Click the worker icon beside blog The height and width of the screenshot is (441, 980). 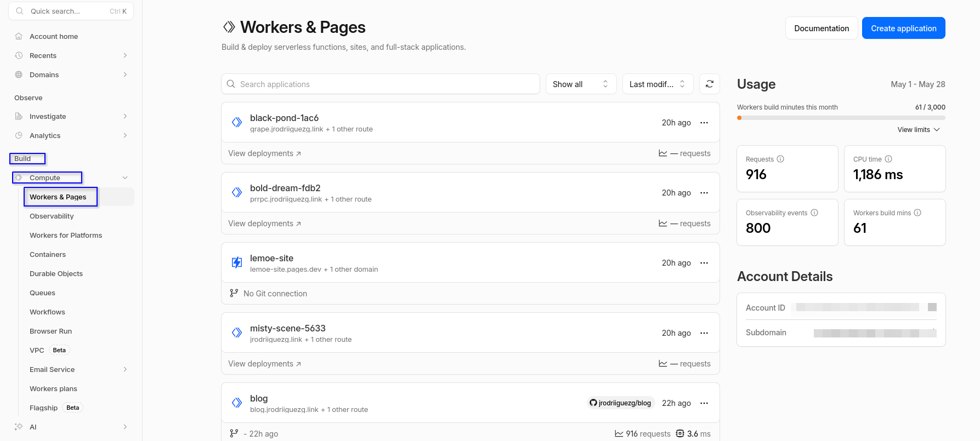(237, 403)
